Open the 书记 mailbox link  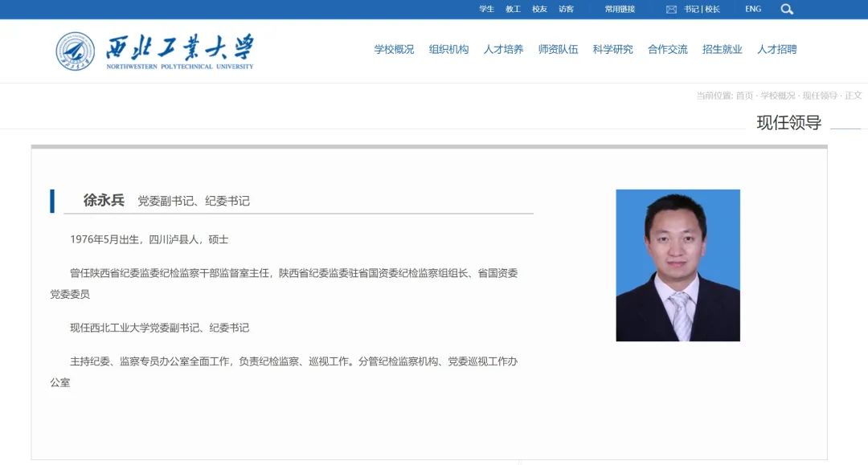click(691, 10)
